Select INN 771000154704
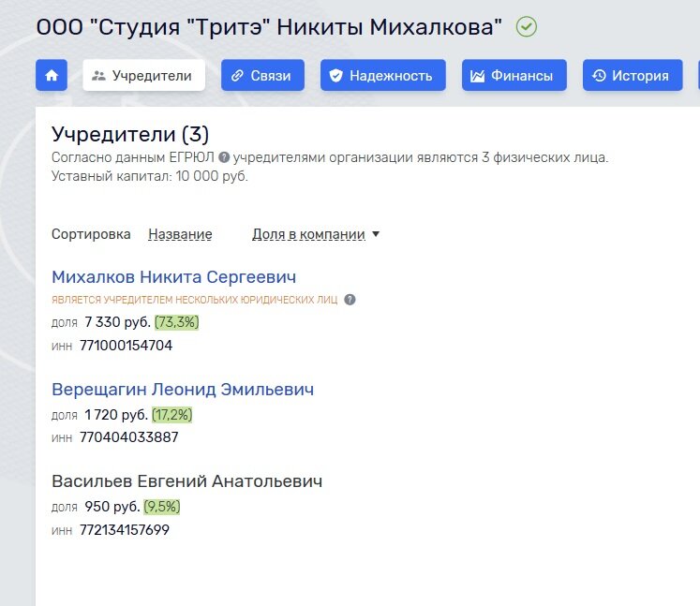Image resolution: width=700 pixels, height=606 pixels. pyautogui.click(x=126, y=346)
